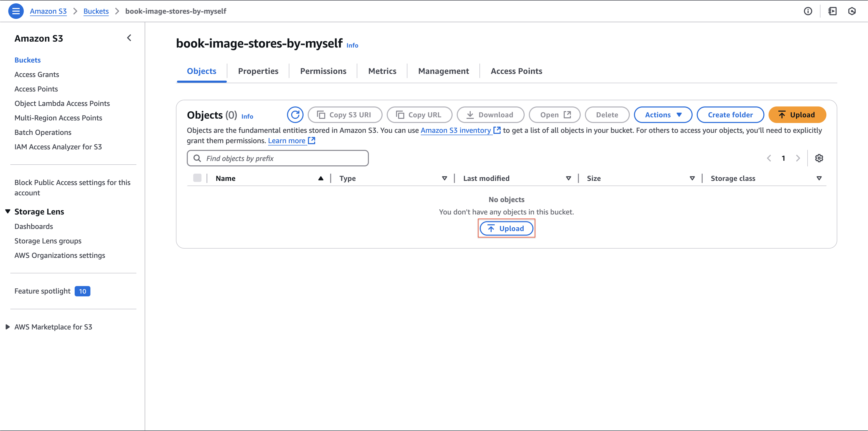Switch to the Permissions tab
The width and height of the screenshot is (868, 431).
tap(323, 71)
